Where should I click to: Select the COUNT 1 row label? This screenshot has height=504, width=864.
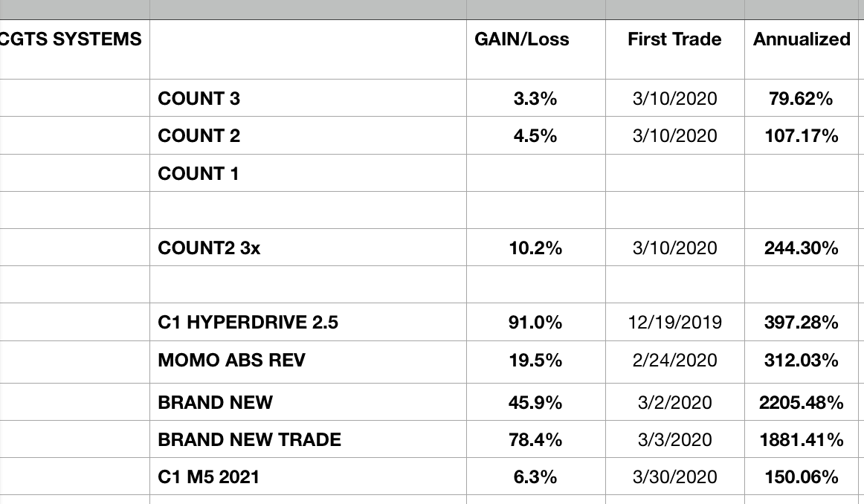point(199,174)
